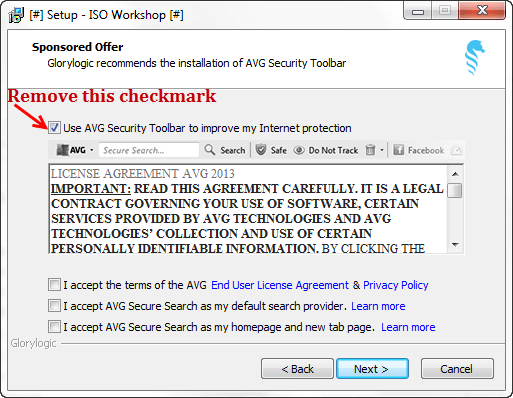Click the Do Not Track eye icon
The height and width of the screenshot is (398, 513).
point(299,150)
